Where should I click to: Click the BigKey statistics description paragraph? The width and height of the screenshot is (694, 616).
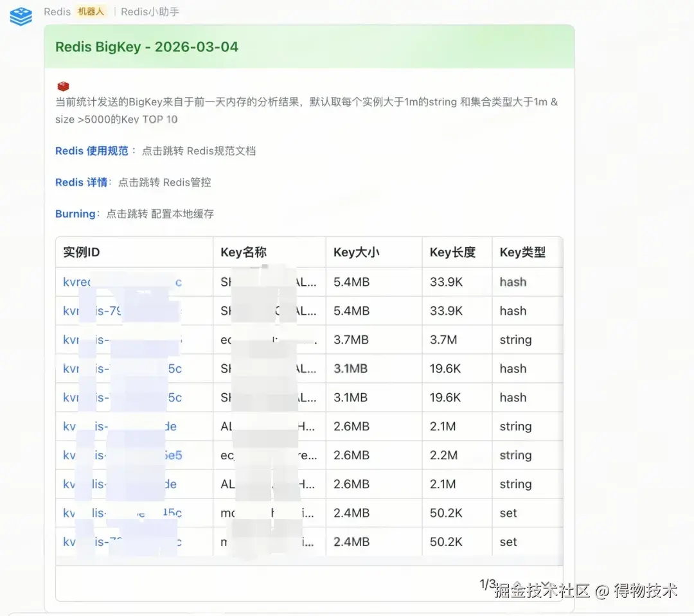pos(307,110)
